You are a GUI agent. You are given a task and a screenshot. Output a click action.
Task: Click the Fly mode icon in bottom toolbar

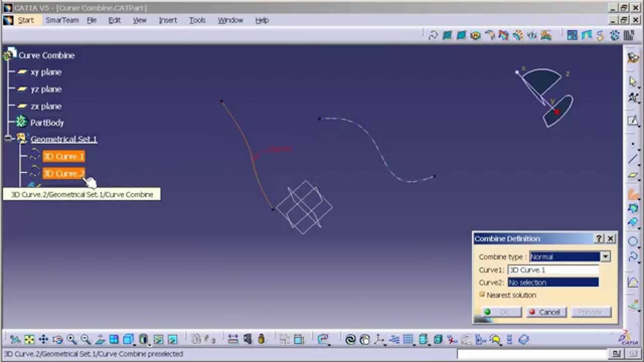click(15, 339)
